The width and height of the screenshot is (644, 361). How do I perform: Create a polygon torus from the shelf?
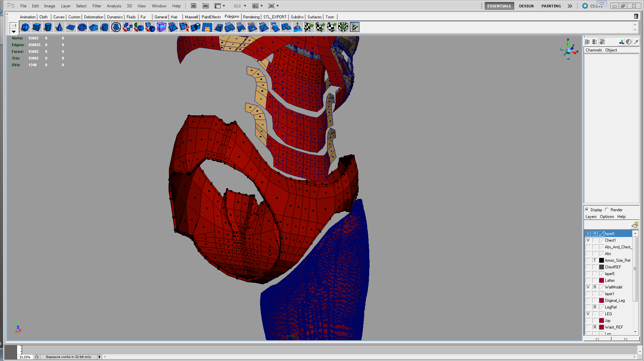coord(82,27)
